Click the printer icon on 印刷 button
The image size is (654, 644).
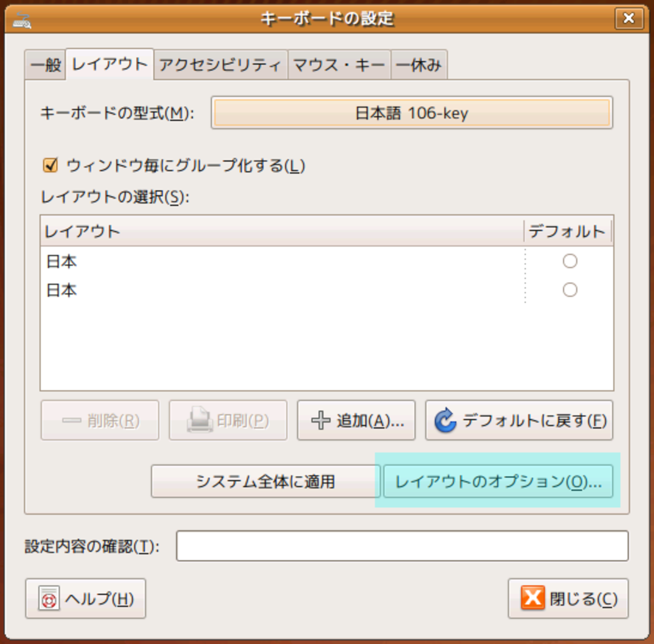coord(199,420)
